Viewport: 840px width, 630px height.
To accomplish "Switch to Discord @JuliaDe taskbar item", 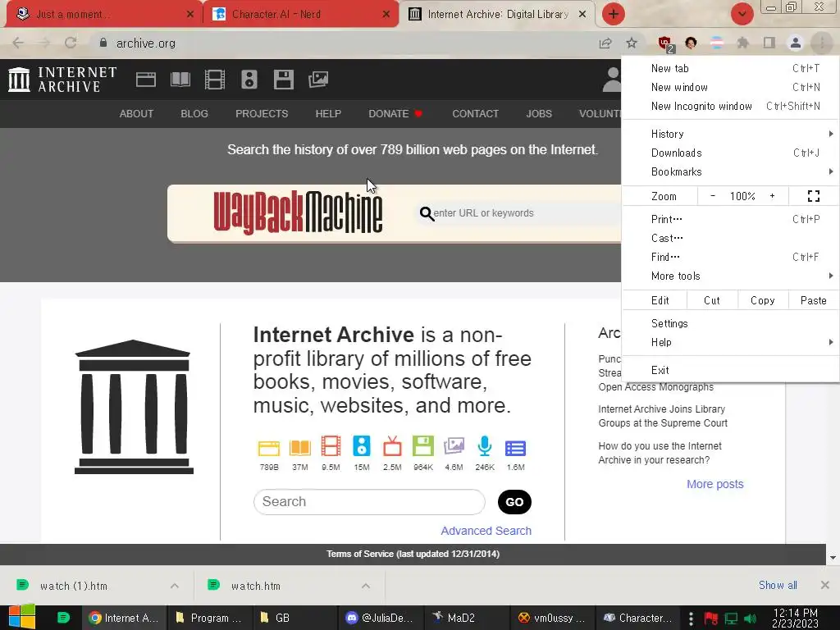I will click(x=379, y=618).
